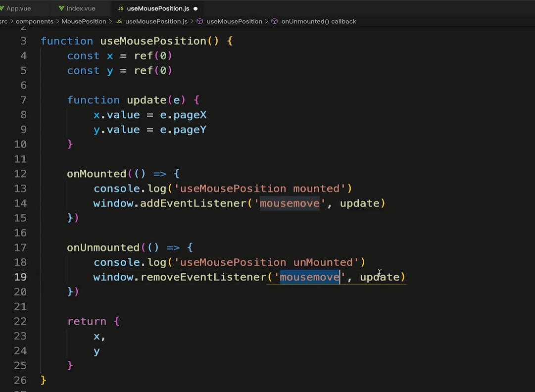Click Vue icon on index.vue tab
This screenshot has width=535, height=392.
[61, 8]
